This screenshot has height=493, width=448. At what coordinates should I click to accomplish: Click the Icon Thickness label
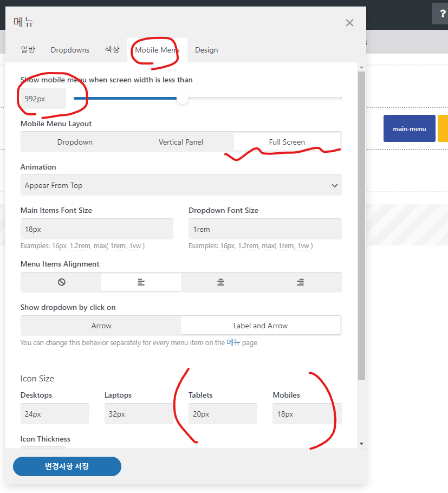(46, 439)
